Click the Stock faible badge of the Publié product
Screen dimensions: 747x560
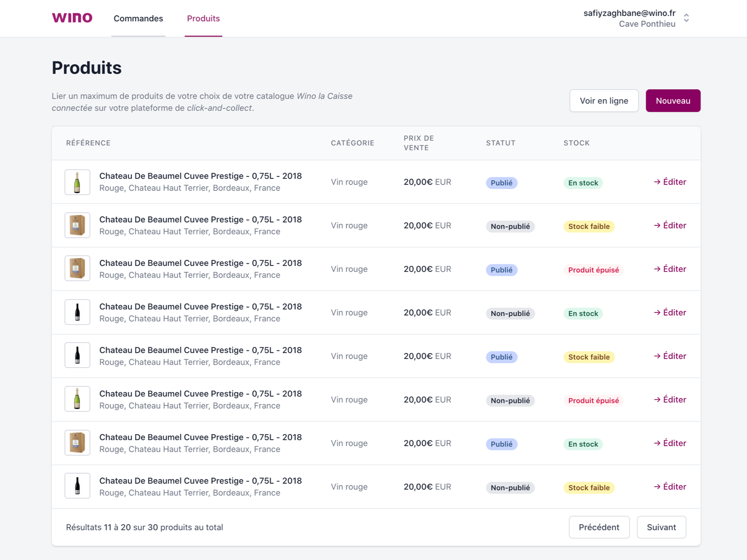[589, 357]
